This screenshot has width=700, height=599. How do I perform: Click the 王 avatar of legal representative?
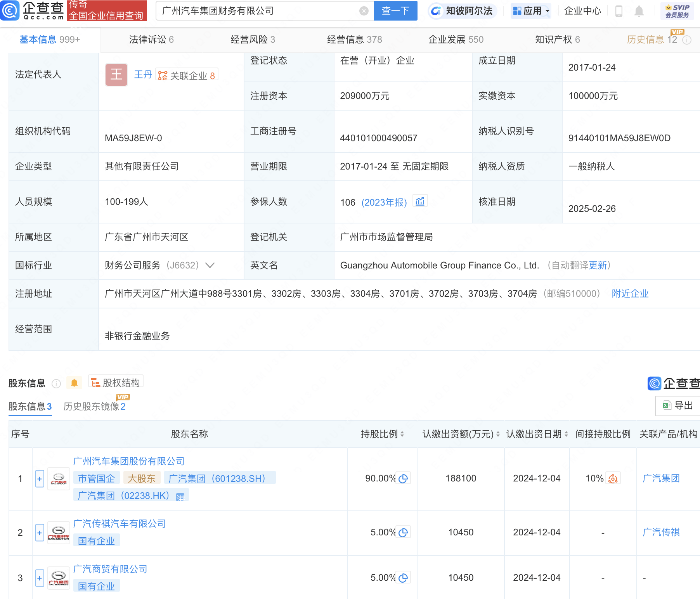pyautogui.click(x=116, y=74)
